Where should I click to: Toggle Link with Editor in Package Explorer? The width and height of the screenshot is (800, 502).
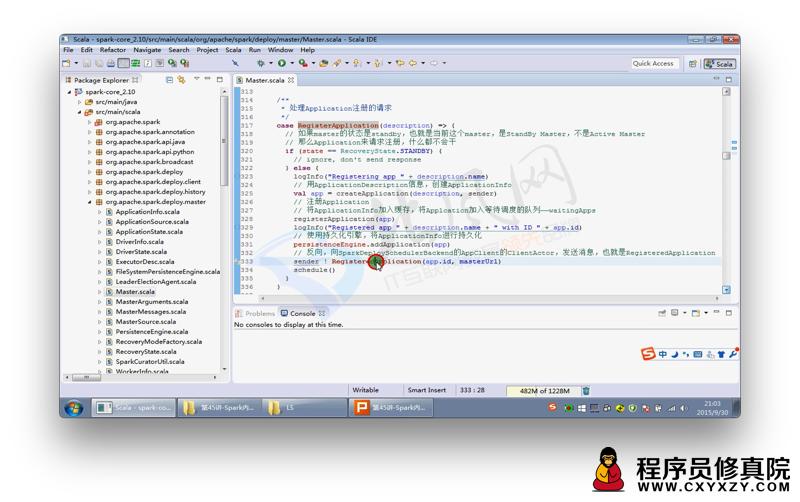pos(182,80)
